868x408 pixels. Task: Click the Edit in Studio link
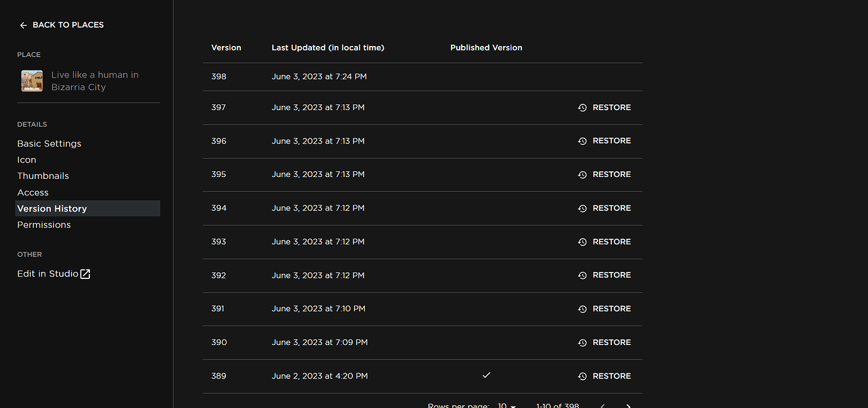coord(48,274)
